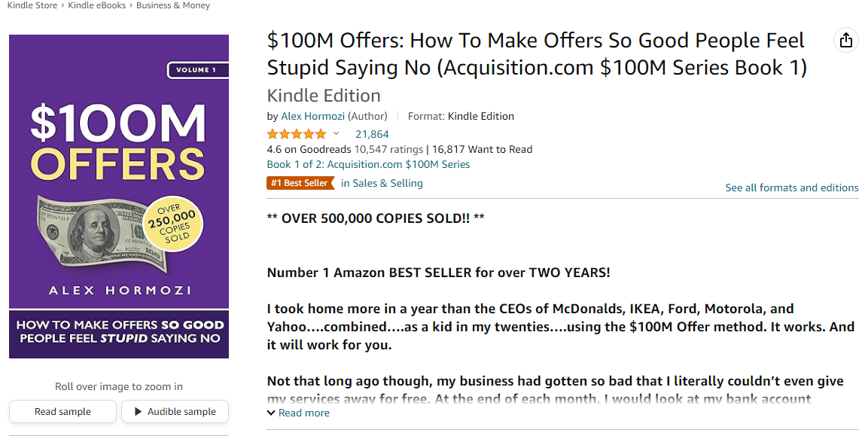Select author Alex Hormozi
The image size is (868, 436).
313,116
